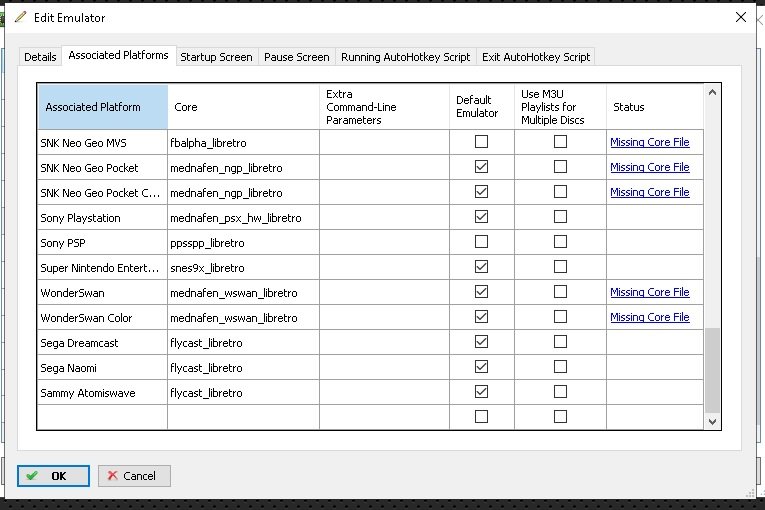
Task: Click the scrollbar up arrow
Action: pyautogui.click(x=712, y=92)
